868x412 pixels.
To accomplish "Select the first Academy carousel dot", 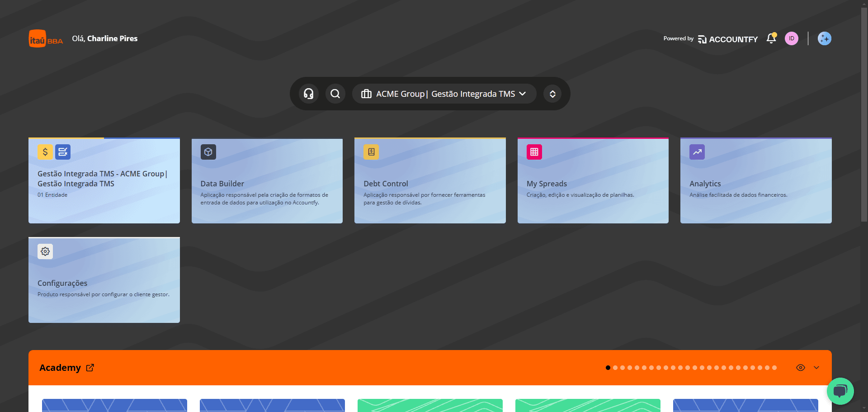I will [608, 368].
